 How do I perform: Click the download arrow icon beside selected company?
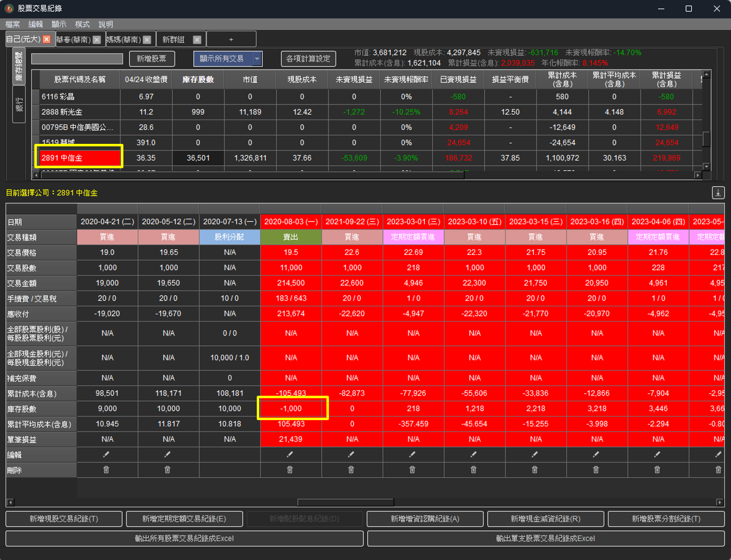(718, 193)
